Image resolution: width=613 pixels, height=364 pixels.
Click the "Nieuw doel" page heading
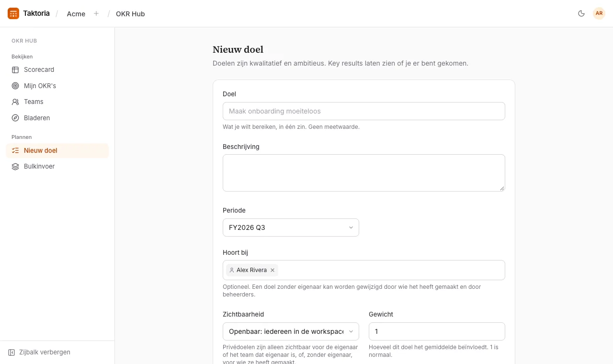[238, 50]
